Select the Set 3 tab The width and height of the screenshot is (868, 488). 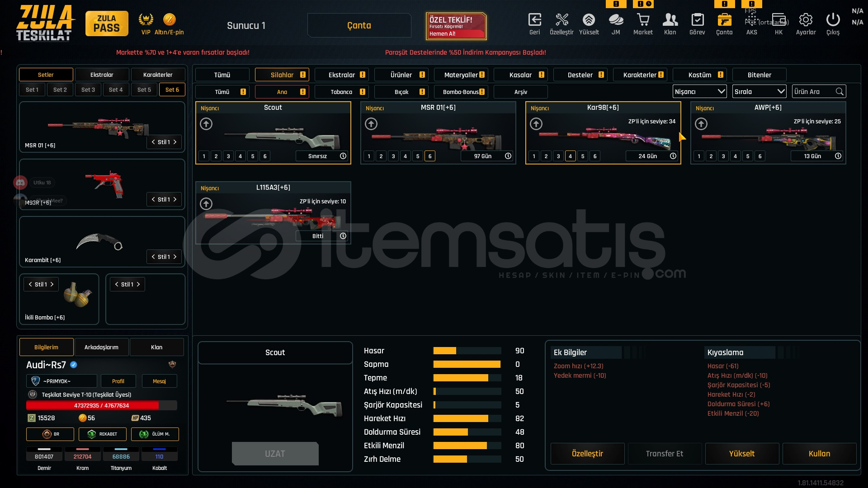[x=88, y=89]
